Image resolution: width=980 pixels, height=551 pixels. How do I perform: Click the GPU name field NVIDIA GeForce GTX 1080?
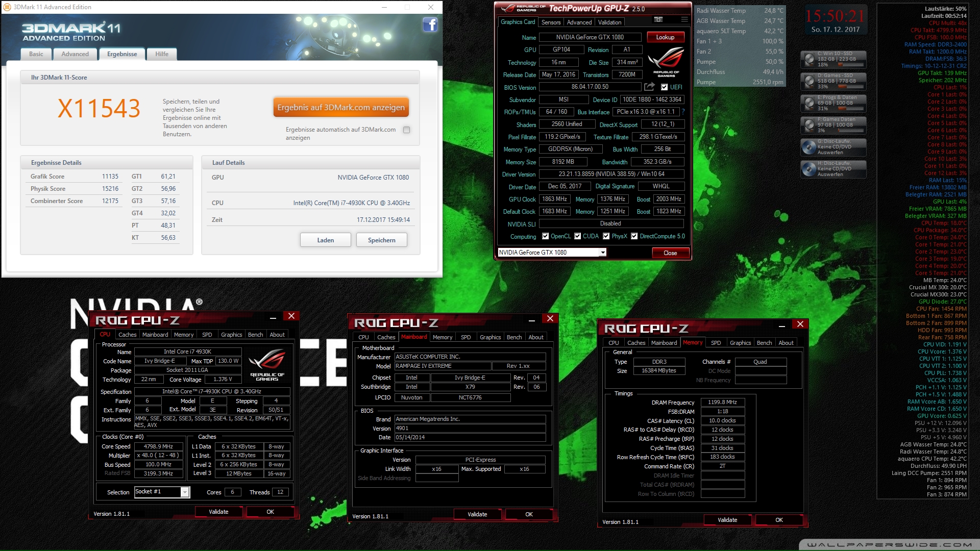(590, 37)
